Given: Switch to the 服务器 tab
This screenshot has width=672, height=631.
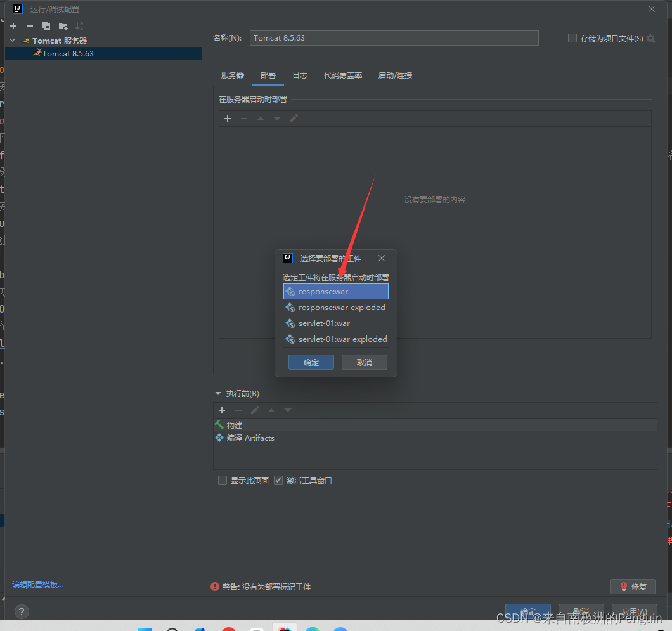Looking at the screenshot, I should (232, 75).
